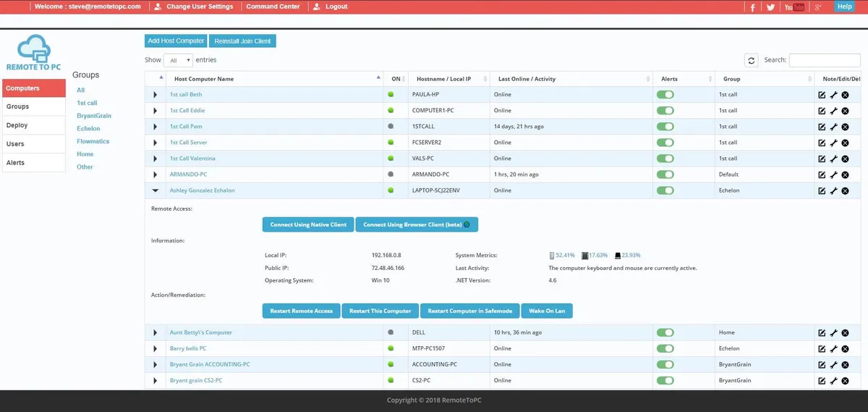Open the Facebook icon in top bar
The width and height of the screenshot is (868, 412).
(753, 7)
